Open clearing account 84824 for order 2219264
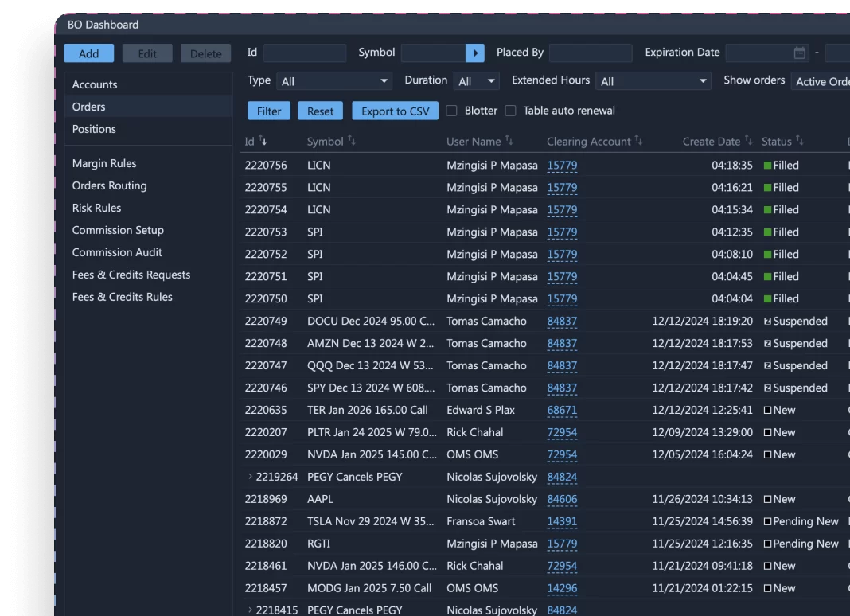The width and height of the screenshot is (850, 616). pos(562,477)
